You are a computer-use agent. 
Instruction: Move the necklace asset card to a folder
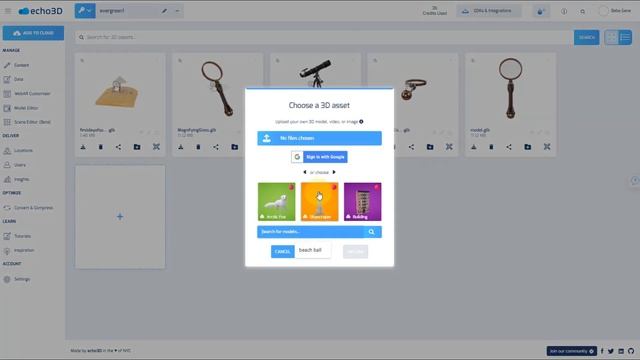(430, 147)
